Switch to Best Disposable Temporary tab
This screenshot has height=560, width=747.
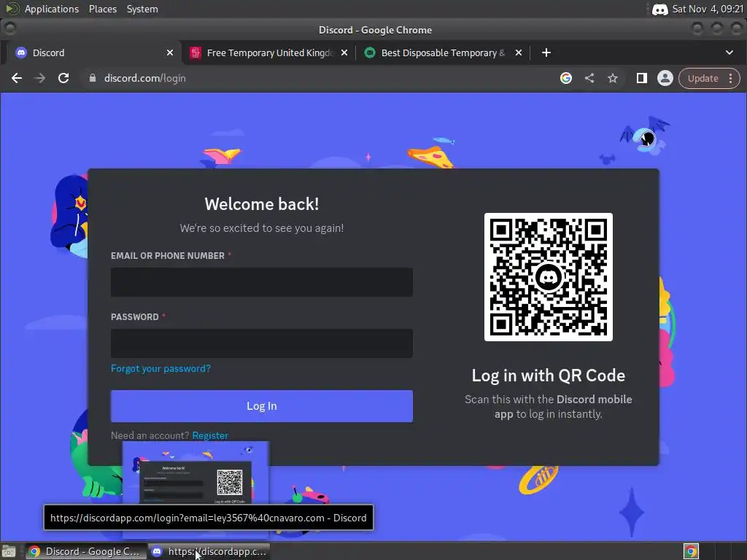tap(443, 52)
